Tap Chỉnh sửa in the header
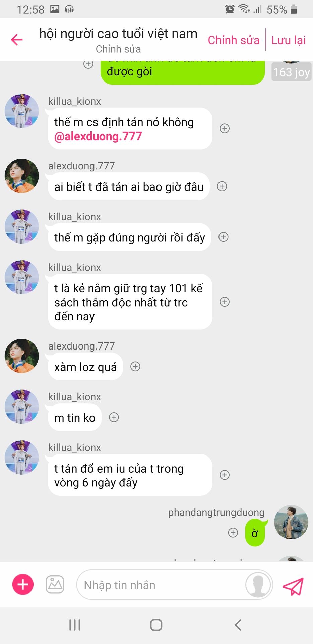This screenshot has width=313, height=644. click(x=234, y=40)
